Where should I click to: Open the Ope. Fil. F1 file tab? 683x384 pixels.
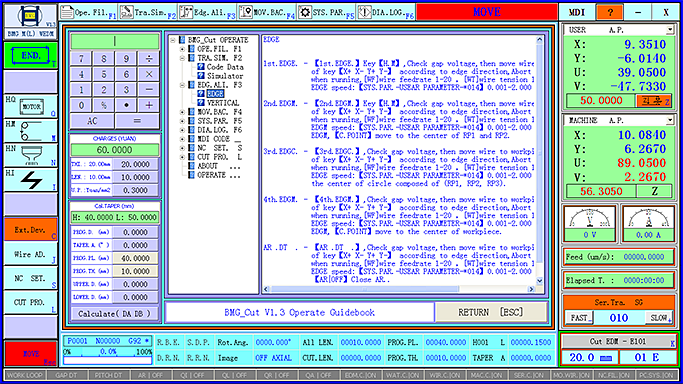[x=88, y=12]
